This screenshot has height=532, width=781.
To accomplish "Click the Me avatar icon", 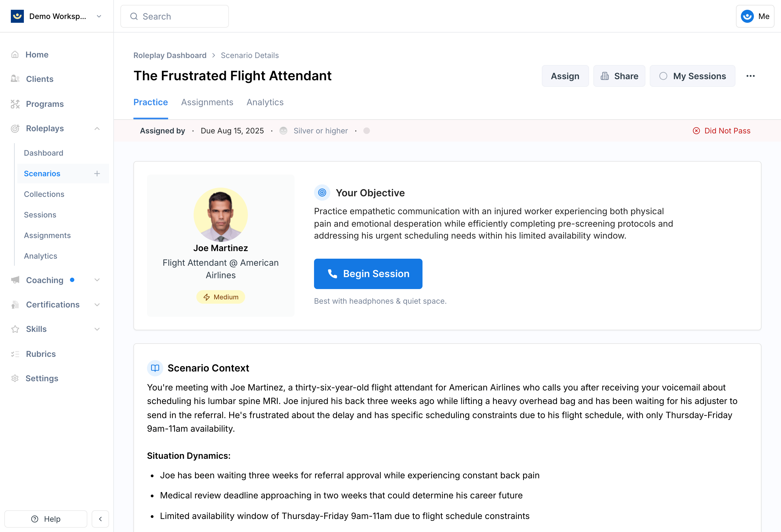I will click(747, 16).
